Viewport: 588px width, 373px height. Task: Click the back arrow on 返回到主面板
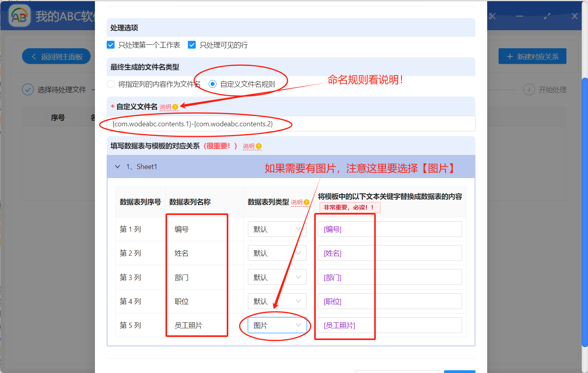33,56
